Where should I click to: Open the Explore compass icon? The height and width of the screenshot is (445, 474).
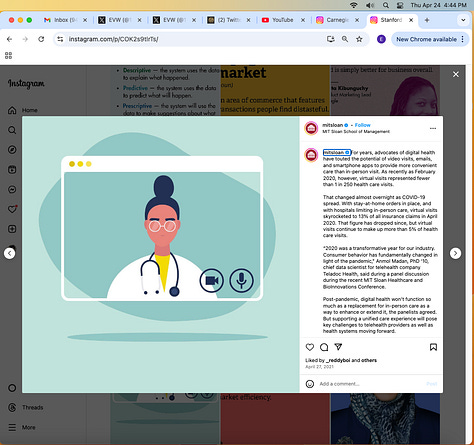[12, 150]
